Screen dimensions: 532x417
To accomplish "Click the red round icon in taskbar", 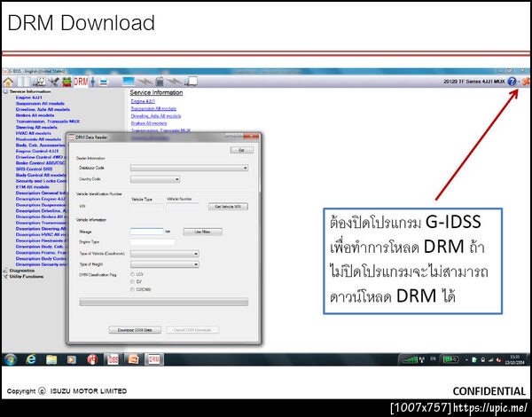I will click(92, 359).
